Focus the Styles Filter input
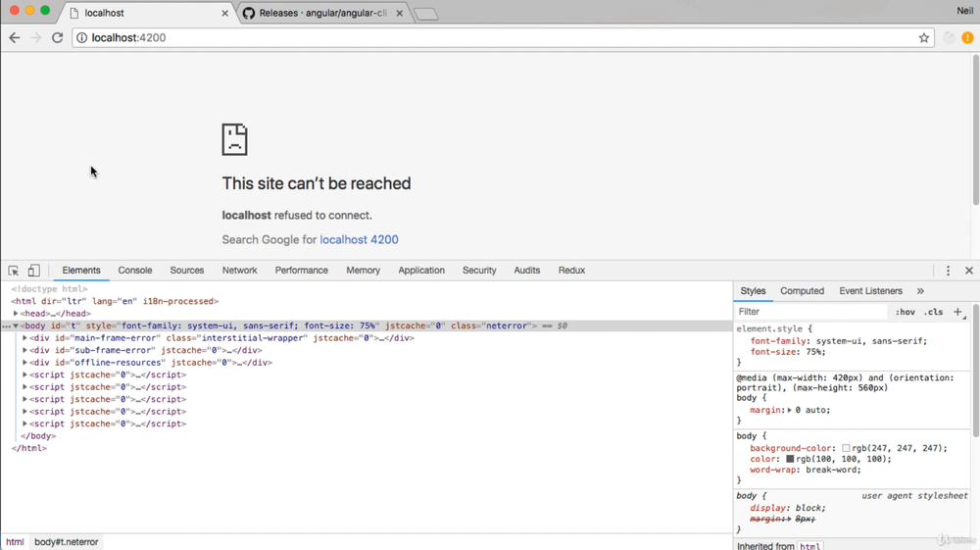This screenshot has width=980, height=550. pos(809,312)
